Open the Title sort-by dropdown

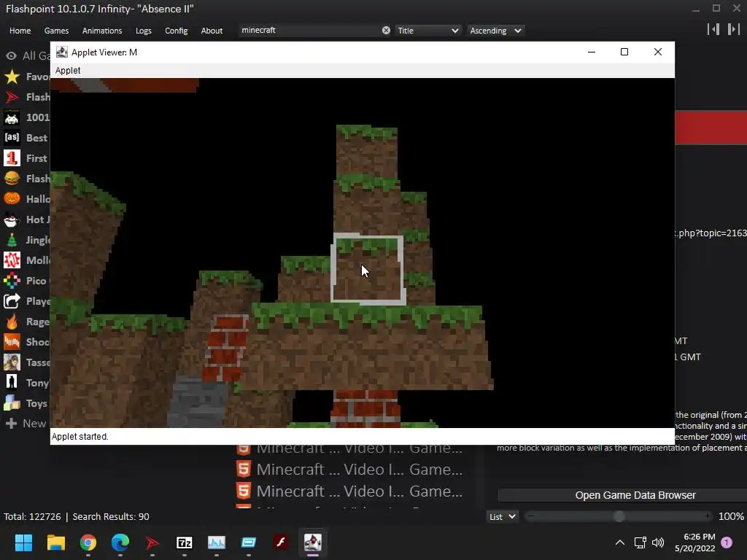coord(427,31)
